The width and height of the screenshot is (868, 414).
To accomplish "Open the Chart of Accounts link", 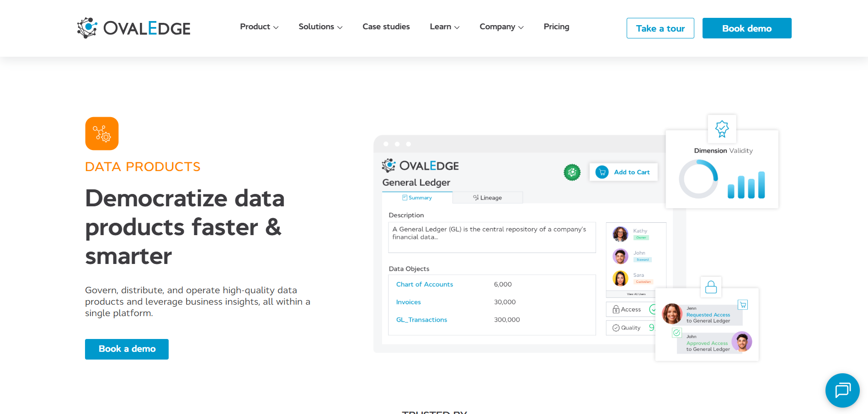I will point(424,284).
